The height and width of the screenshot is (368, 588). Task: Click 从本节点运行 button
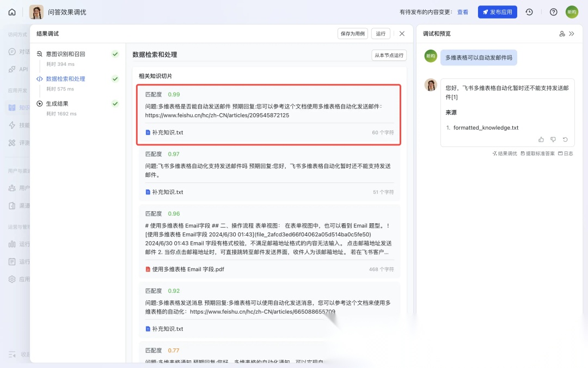(x=389, y=55)
